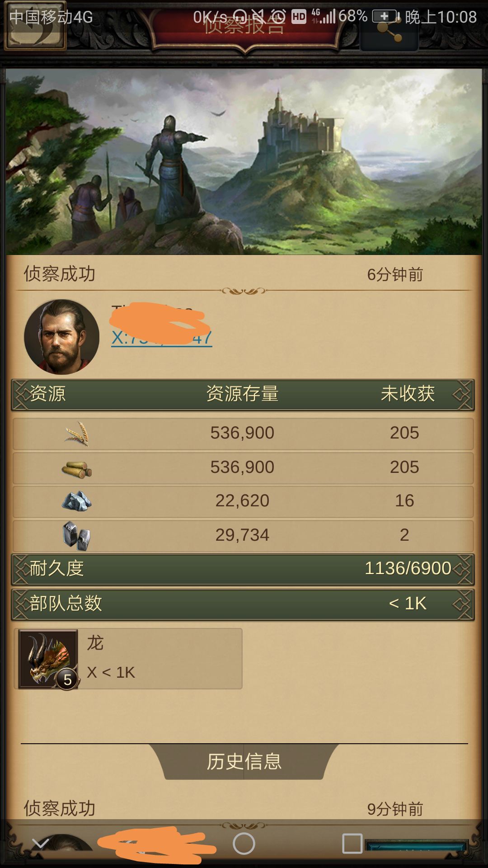The height and width of the screenshot is (868, 488).
Task: Select the 龙 dragon troop card
Action: point(128,659)
